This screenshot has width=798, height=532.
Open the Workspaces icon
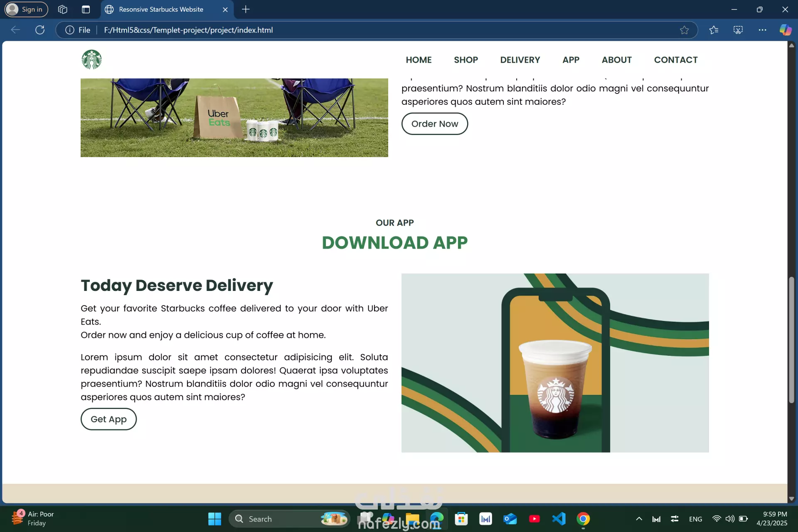point(63,9)
